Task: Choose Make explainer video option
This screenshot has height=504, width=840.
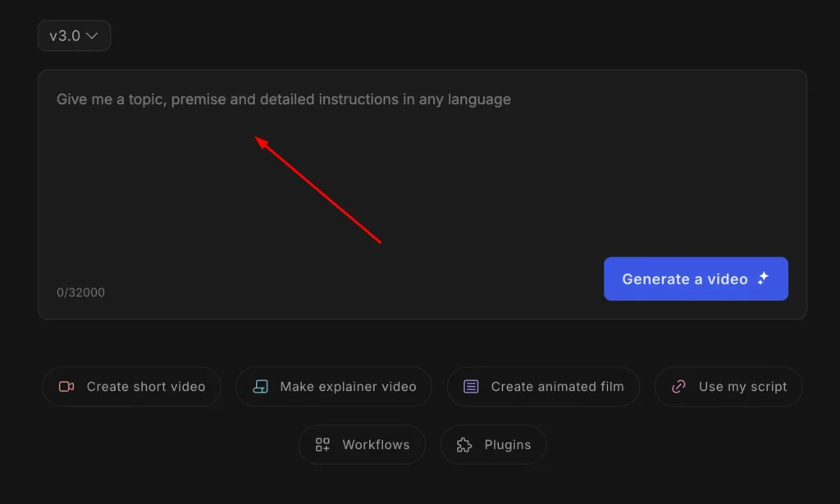Action: coord(334,386)
